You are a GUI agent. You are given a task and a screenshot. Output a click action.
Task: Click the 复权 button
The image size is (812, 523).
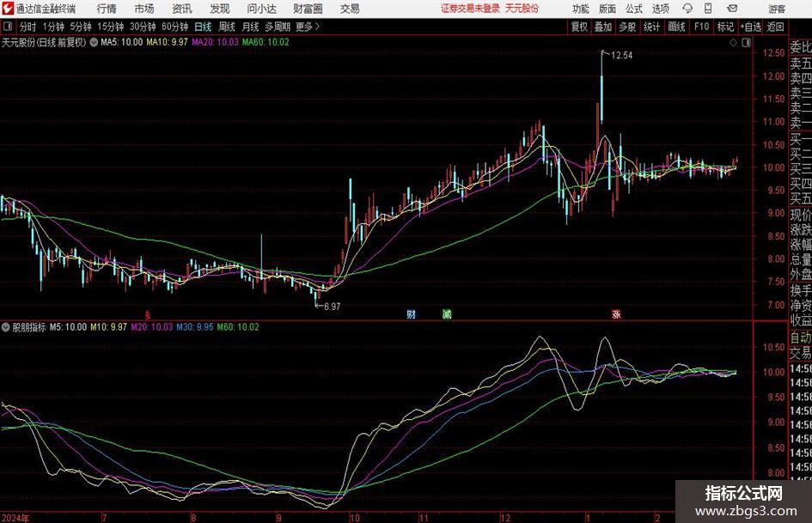pyautogui.click(x=579, y=27)
